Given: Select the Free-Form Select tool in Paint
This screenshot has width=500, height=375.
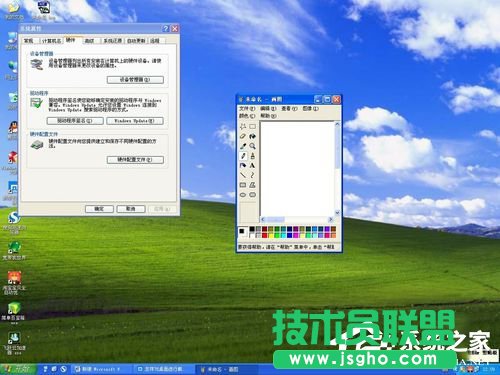Looking at the screenshot, I should pyautogui.click(x=243, y=126).
